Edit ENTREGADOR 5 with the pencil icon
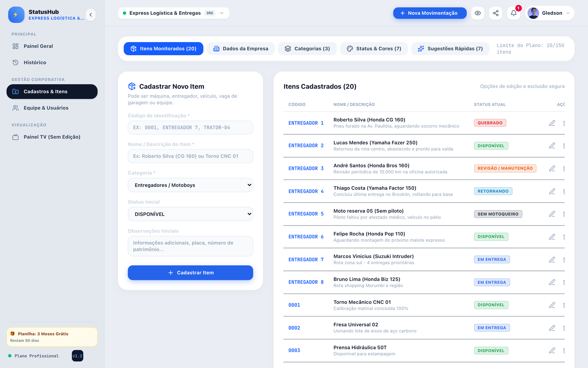 tap(552, 214)
